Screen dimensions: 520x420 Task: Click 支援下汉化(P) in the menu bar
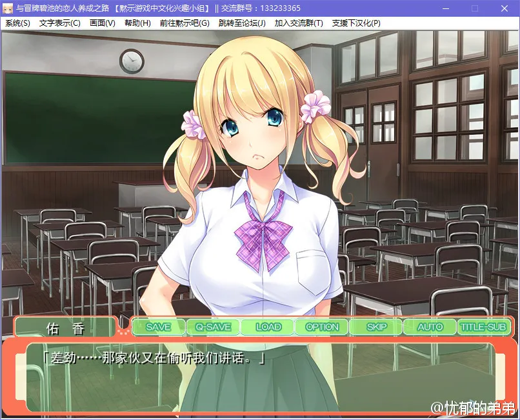tap(356, 23)
